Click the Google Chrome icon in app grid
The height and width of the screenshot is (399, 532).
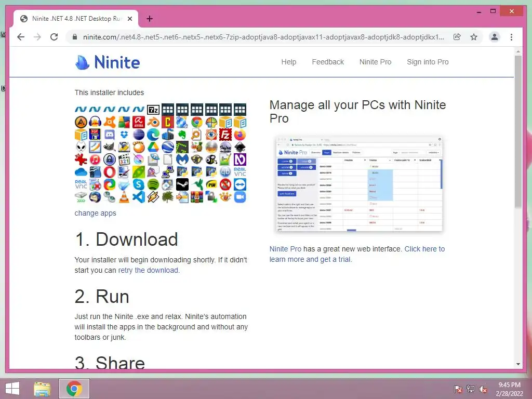[x=196, y=122]
